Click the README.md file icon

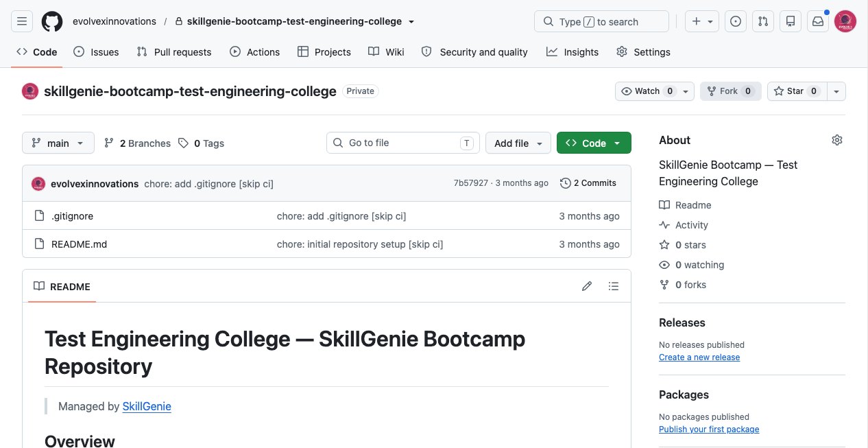click(x=39, y=244)
